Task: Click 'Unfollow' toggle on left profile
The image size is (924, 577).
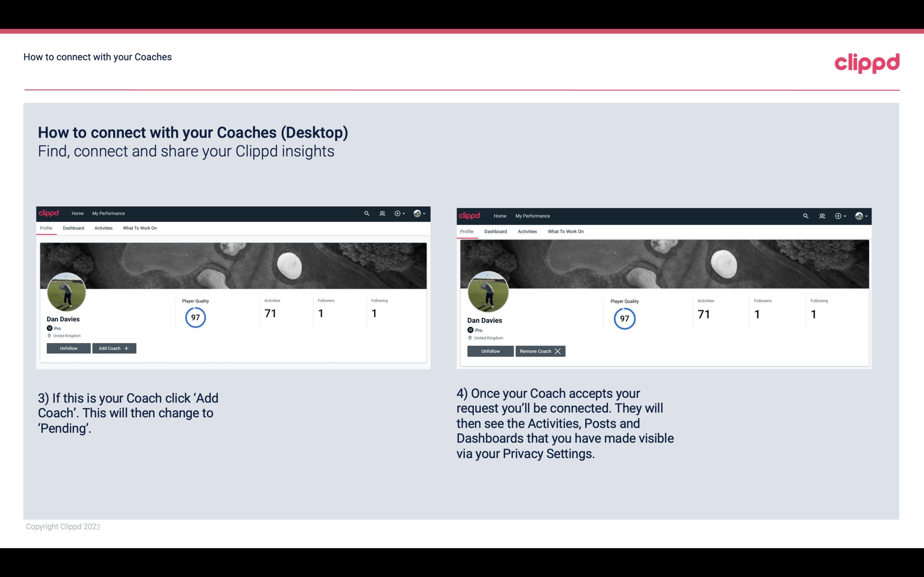Action: pos(68,348)
